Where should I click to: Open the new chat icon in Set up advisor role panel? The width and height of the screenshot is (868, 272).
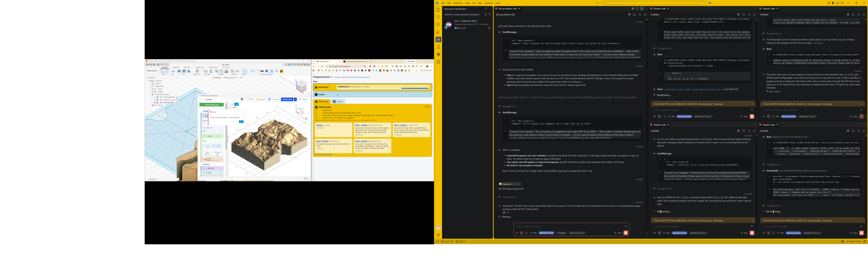click(645, 14)
